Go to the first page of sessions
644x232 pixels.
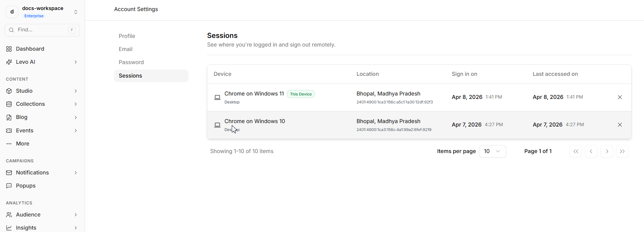coord(575,151)
